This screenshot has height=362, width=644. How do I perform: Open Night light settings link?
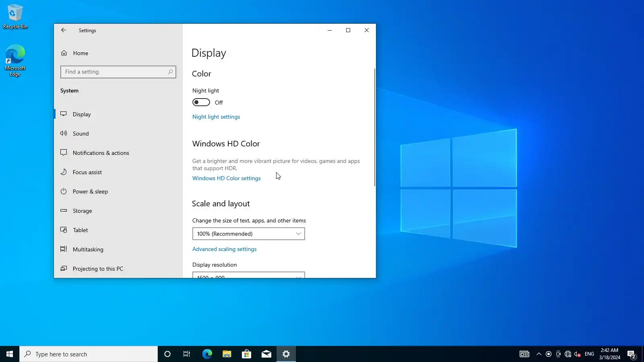216,117
